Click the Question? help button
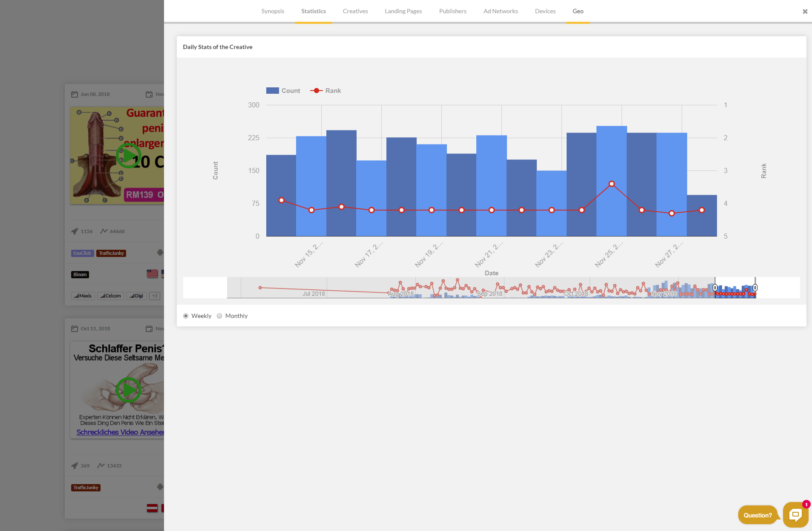This screenshot has width=812, height=531. (x=757, y=515)
